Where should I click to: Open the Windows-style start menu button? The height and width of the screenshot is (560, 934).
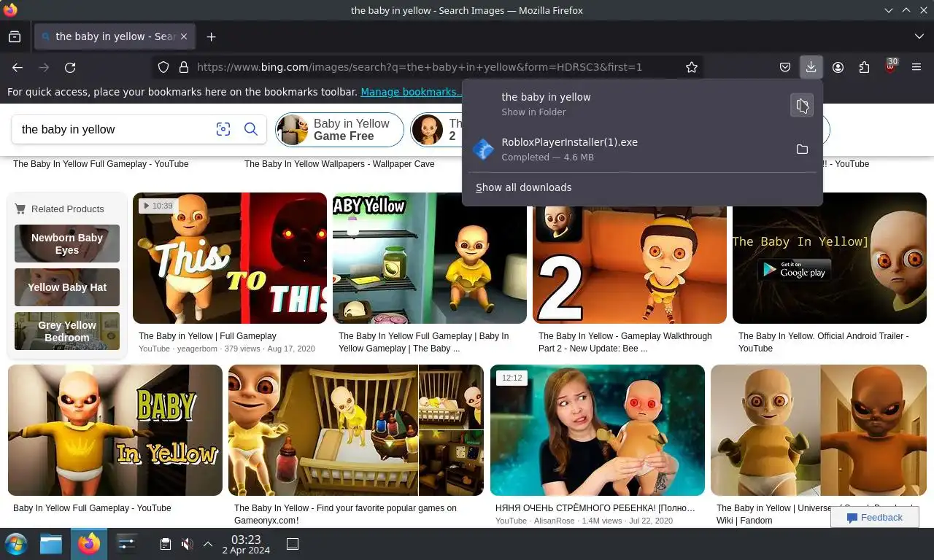pyautogui.click(x=16, y=544)
